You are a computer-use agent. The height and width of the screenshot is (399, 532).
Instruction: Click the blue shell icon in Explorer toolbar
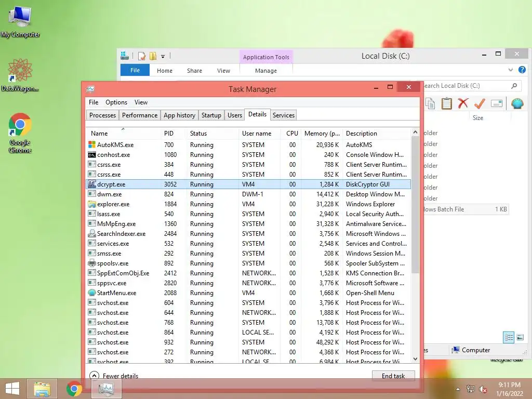tap(517, 103)
